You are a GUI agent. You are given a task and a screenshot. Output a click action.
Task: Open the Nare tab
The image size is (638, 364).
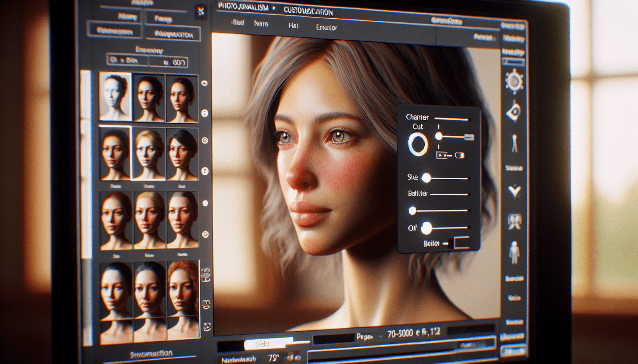pos(261,24)
